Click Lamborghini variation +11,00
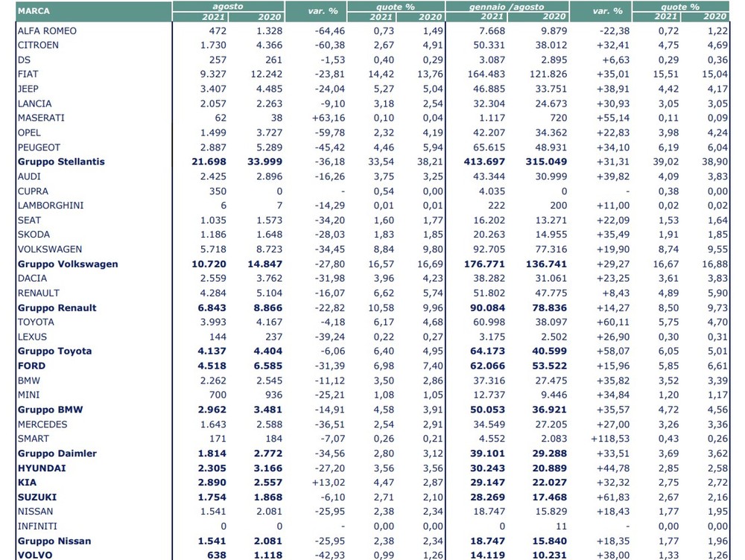Viewport: 745px width, 560px height. pos(613,206)
